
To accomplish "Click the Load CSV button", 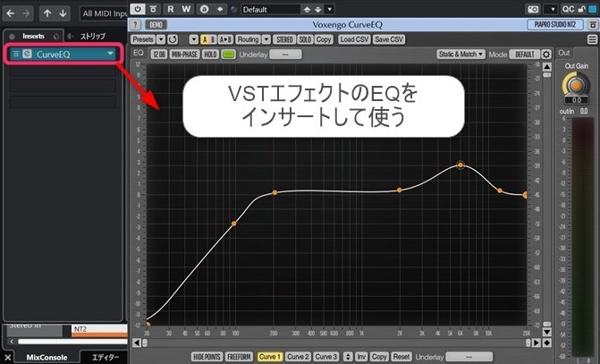I will click(354, 39).
